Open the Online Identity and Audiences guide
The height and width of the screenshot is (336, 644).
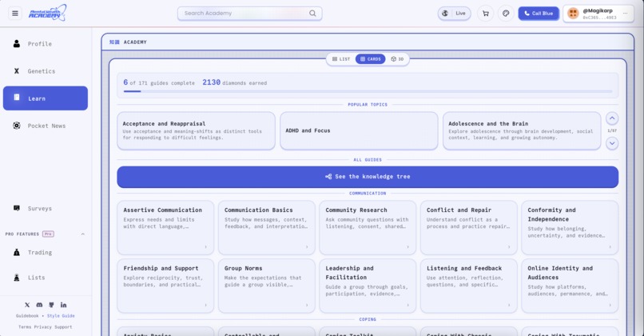point(570,286)
